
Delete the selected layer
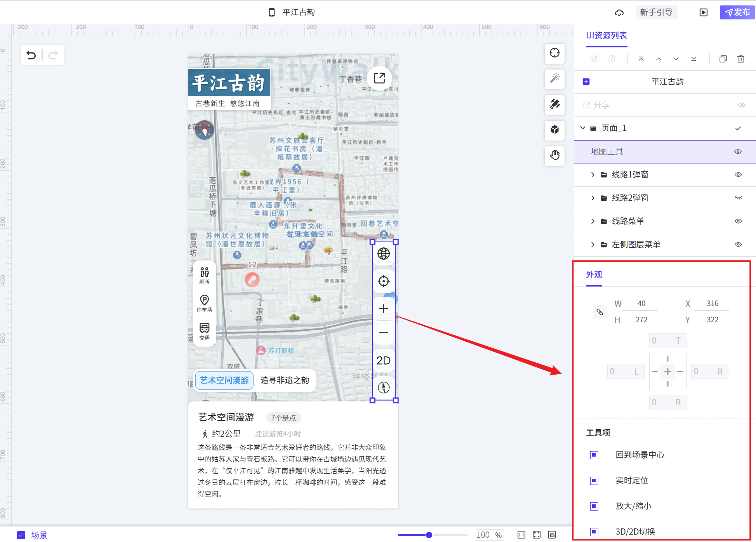click(x=740, y=59)
